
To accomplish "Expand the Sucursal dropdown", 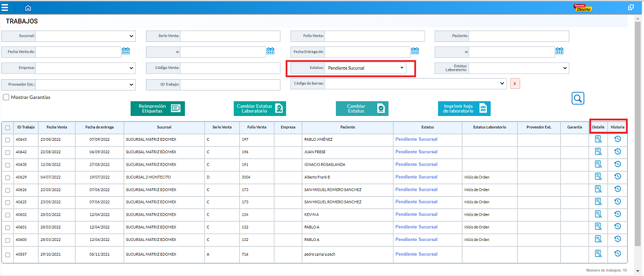I will tap(86, 36).
